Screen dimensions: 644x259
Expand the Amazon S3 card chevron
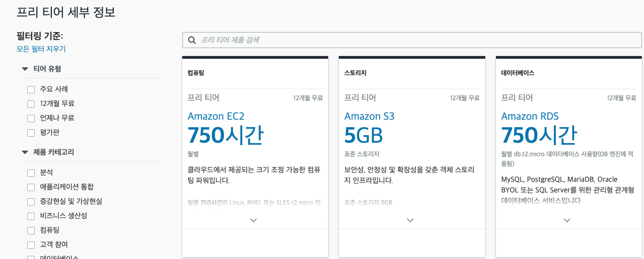[410, 220]
